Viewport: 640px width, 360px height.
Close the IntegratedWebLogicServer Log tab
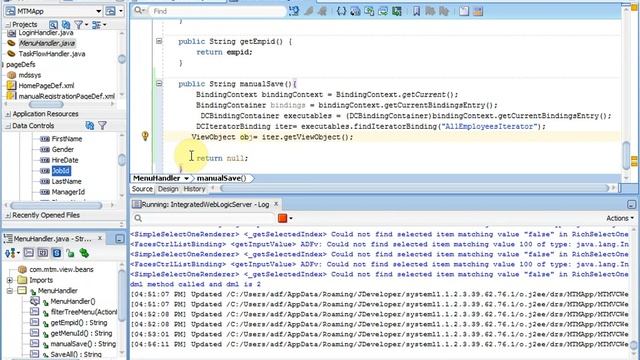276,204
